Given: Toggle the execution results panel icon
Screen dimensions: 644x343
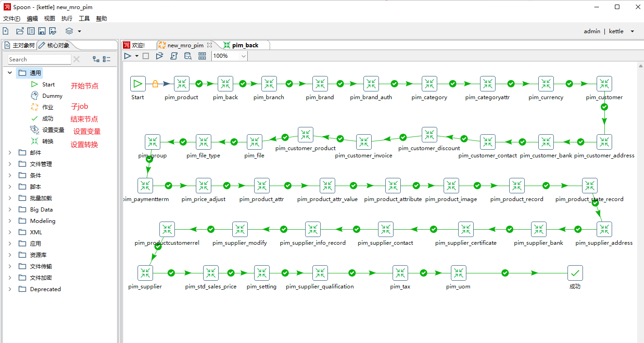Looking at the screenshot, I should (202, 56).
